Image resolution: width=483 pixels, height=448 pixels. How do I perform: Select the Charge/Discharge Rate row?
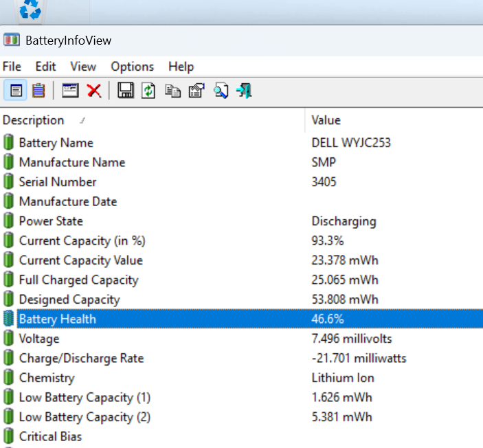[x=242, y=358]
